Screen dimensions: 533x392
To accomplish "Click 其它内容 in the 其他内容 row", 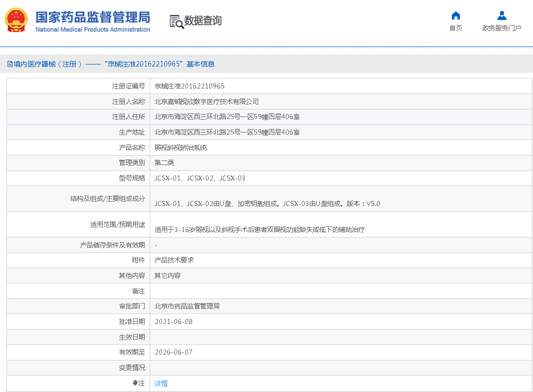I will [167, 275].
